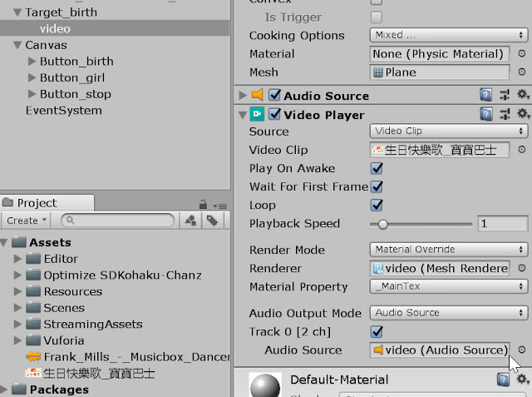Screen dimensions: 532x397
Task: Open the Audio Output Mode dropdown
Action: pos(449,313)
